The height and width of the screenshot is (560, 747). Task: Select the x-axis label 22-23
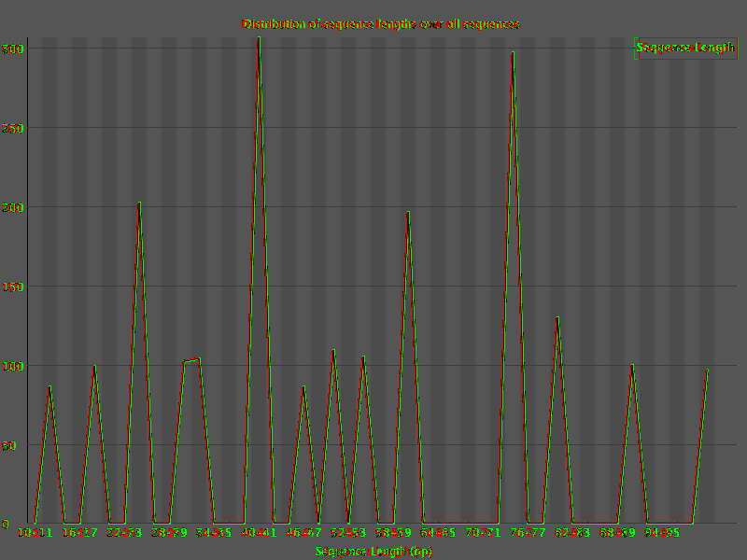(x=124, y=532)
